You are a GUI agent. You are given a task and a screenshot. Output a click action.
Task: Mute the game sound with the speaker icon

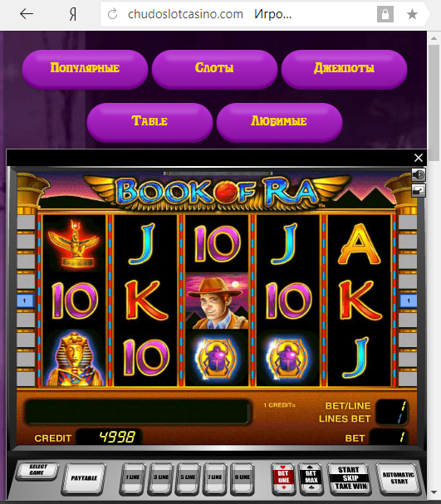point(419,175)
